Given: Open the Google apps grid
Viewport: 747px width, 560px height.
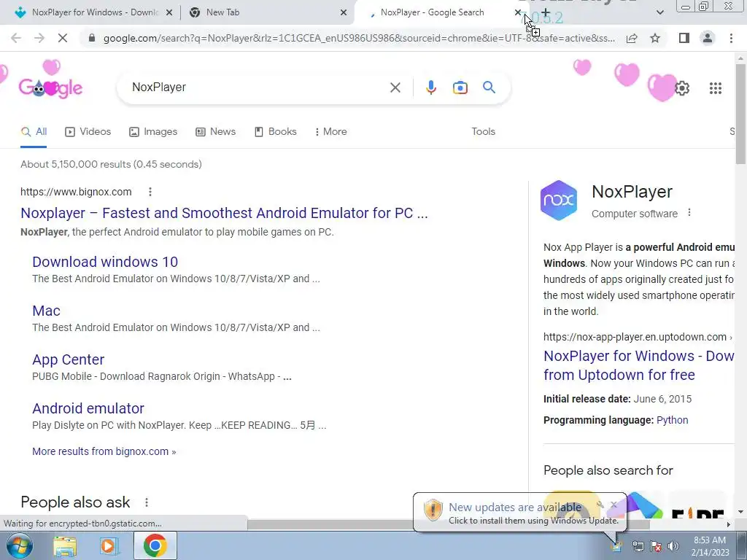Looking at the screenshot, I should point(715,88).
